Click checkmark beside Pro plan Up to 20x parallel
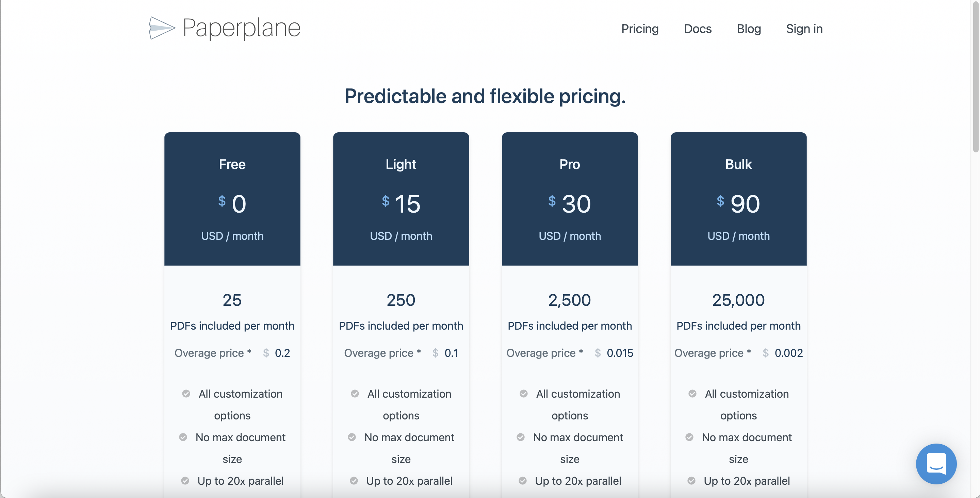 [523, 481]
